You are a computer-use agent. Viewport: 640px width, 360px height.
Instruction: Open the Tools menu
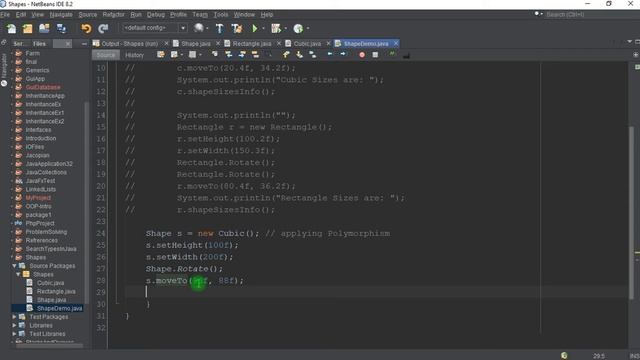coord(221,14)
